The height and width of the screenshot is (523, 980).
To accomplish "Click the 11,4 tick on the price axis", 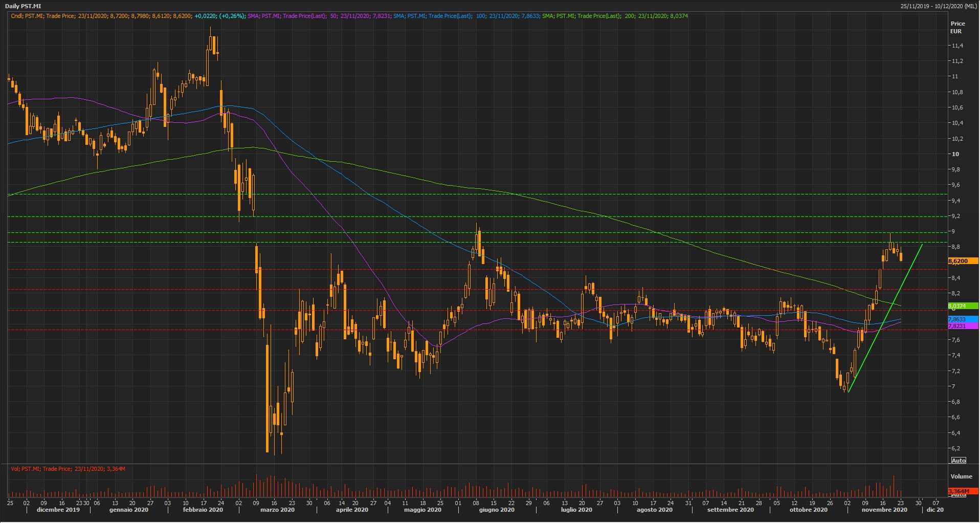I will pos(957,46).
